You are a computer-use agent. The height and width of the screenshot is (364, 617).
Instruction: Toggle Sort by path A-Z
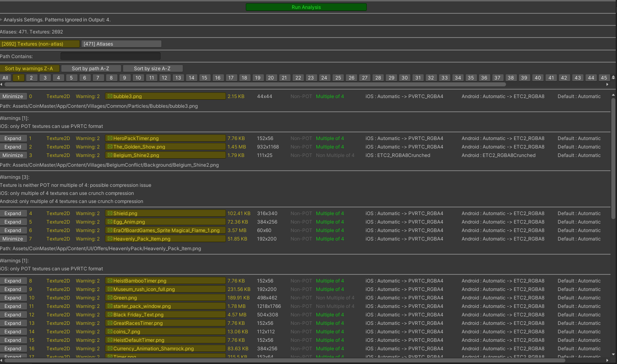(x=91, y=69)
